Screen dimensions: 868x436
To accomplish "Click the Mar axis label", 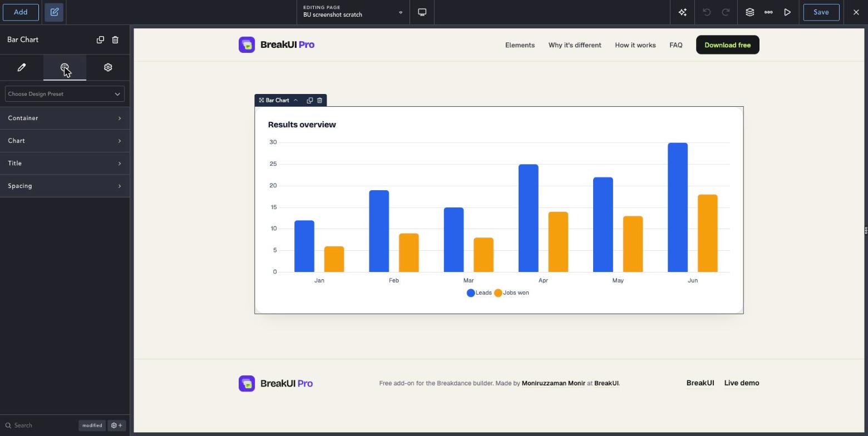I will point(468,280).
